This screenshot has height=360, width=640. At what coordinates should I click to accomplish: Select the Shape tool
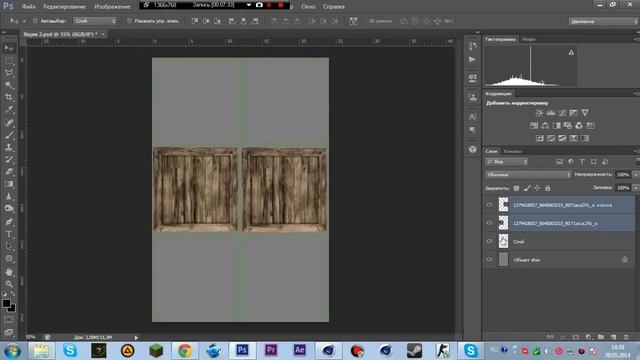point(9,258)
